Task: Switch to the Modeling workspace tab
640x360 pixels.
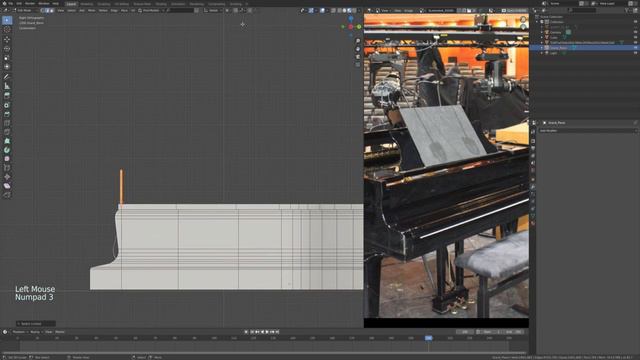Action: [87, 4]
